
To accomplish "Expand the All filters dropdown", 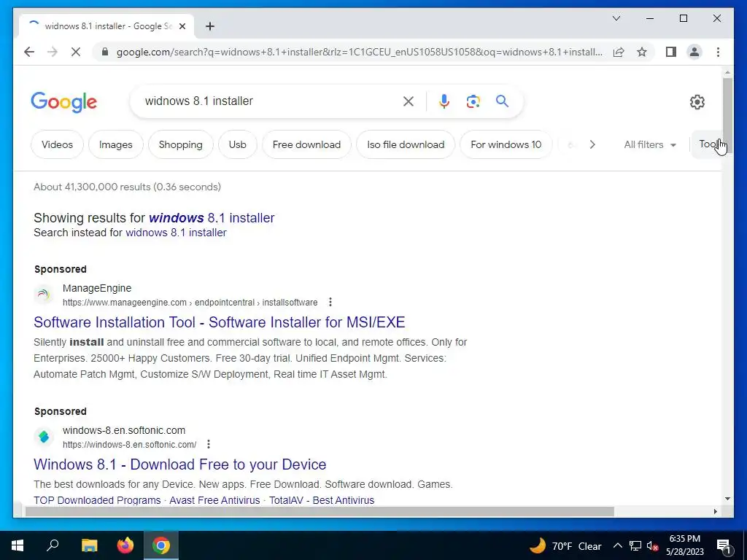I will pyautogui.click(x=650, y=145).
